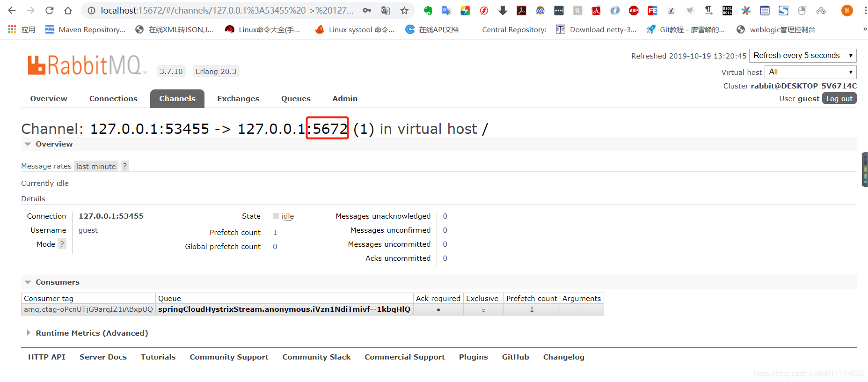This screenshot has width=868, height=382.
Task: Click the help ? beside Mode
Action: [x=62, y=244]
